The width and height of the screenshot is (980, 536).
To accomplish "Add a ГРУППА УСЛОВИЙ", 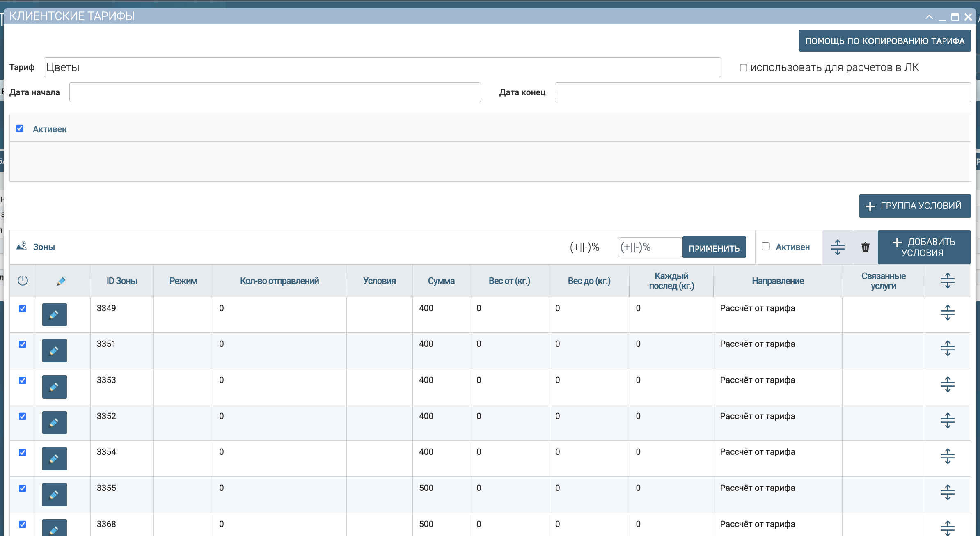I will click(915, 206).
